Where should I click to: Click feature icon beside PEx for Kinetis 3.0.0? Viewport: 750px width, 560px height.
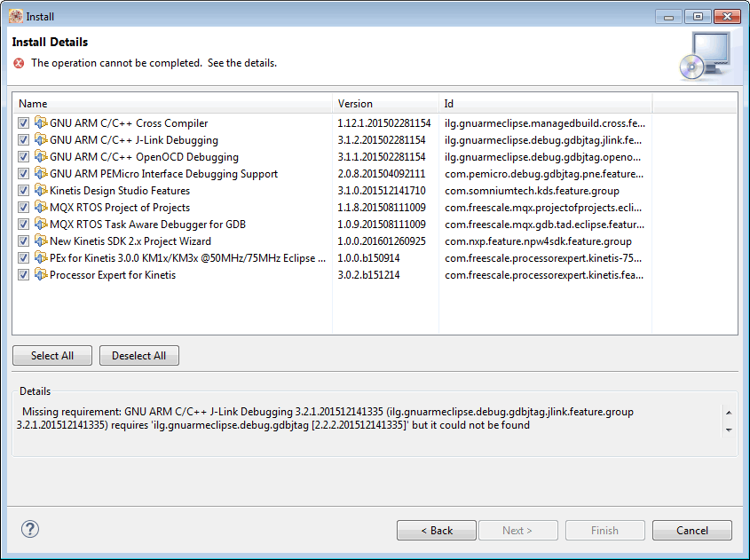coord(41,257)
